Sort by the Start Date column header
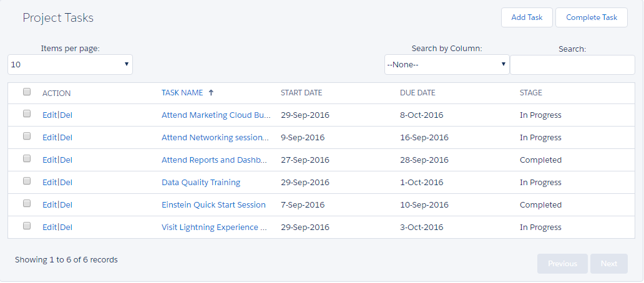The width and height of the screenshot is (644, 283). coord(301,93)
